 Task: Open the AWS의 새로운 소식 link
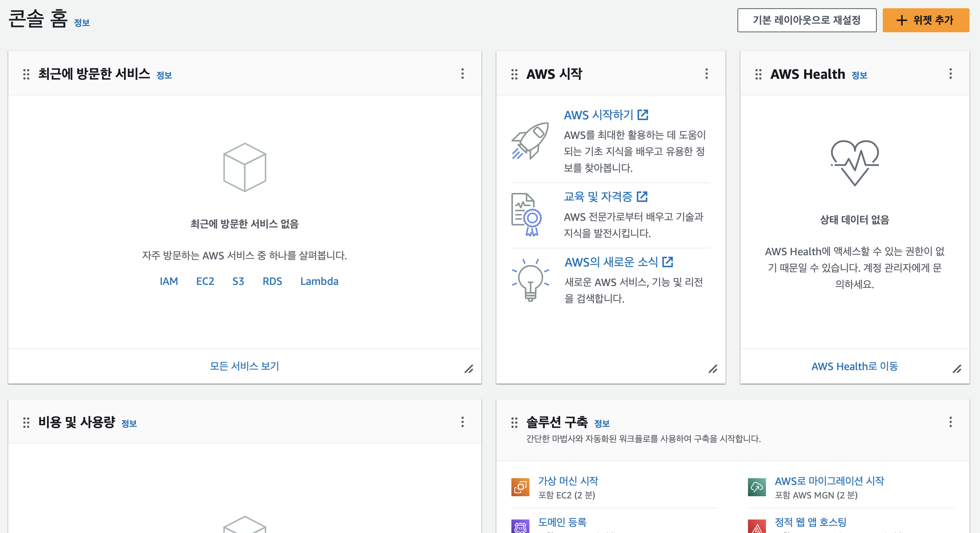(611, 262)
